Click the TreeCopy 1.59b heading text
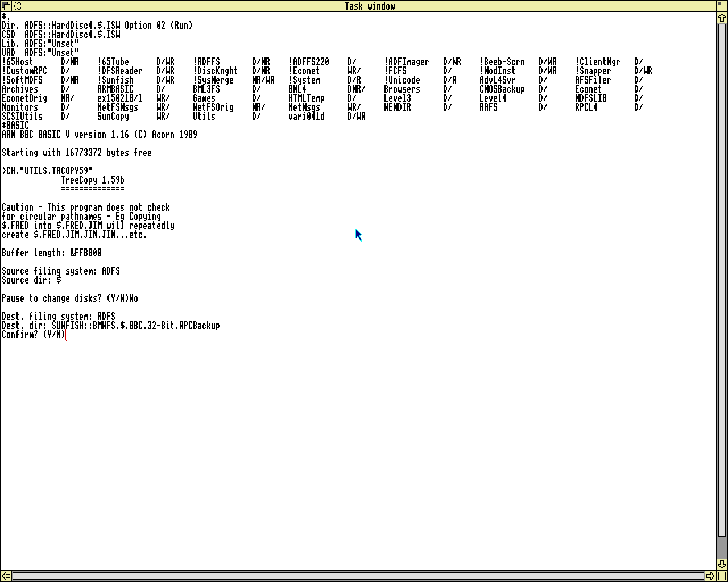This screenshot has height=582, width=728. click(92, 180)
